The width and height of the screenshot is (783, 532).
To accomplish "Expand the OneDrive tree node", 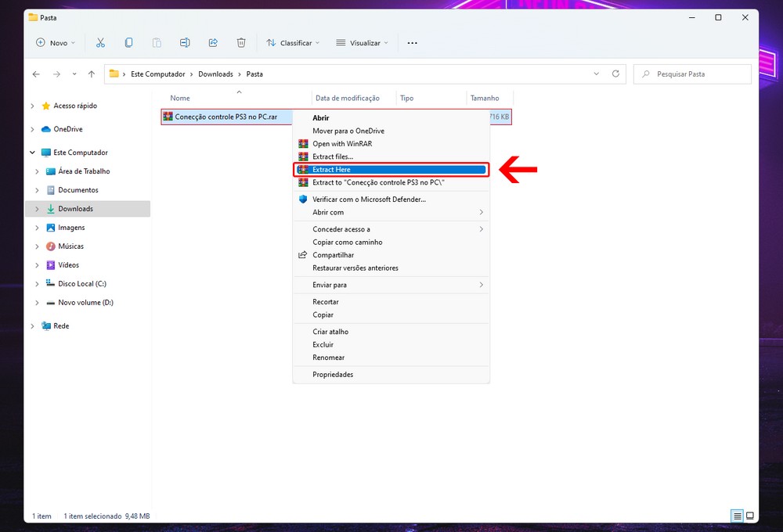I will pos(32,129).
